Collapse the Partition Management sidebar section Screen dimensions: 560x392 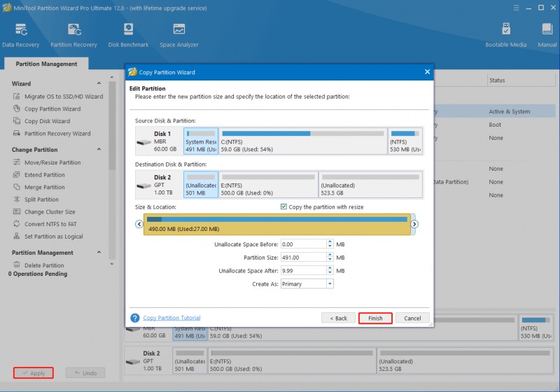click(x=99, y=252)
